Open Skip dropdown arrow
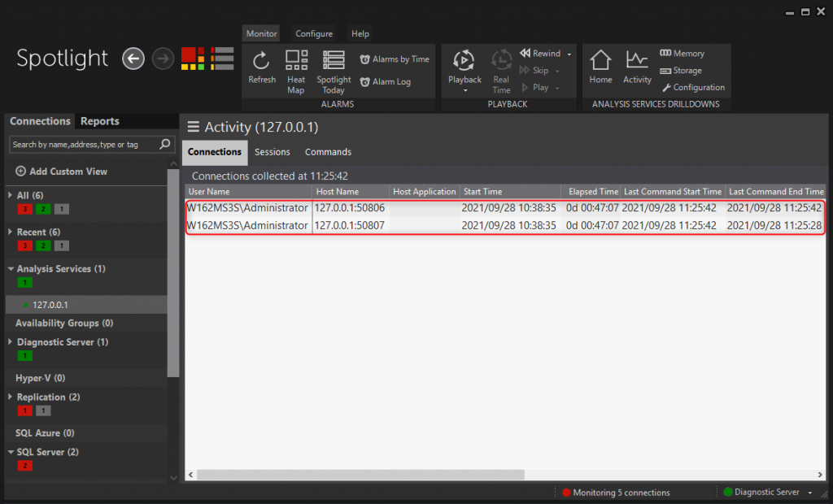Viewport: 833px width, 504px height. coord(557,72)
